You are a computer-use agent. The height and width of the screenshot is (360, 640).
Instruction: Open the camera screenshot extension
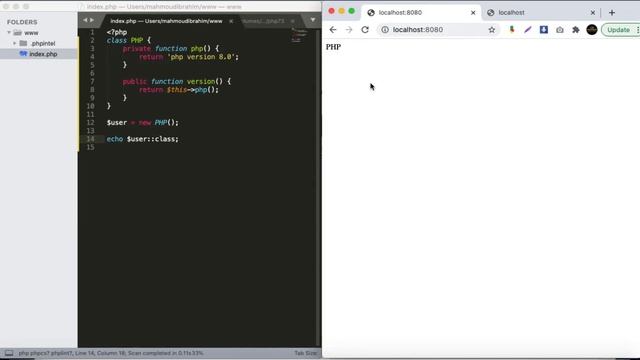click(x=560, y=30)
